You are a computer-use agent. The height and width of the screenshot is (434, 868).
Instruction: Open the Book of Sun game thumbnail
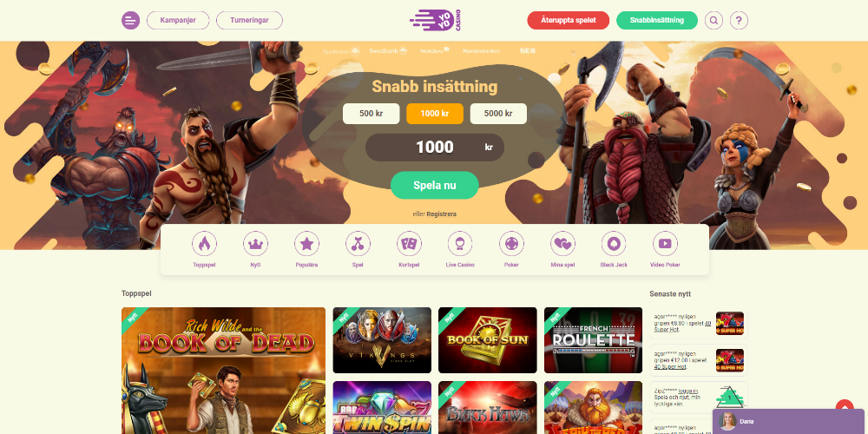click(x=488, y=340)
